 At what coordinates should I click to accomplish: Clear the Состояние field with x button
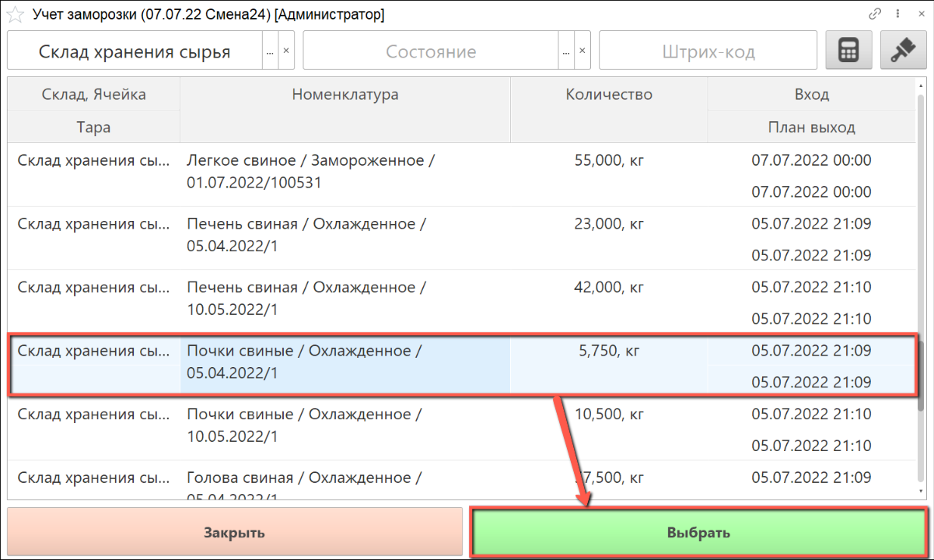tap(582, 51)
